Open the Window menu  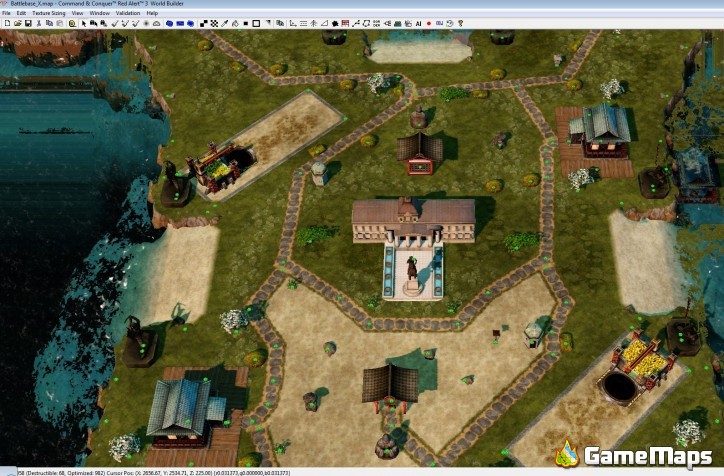click(x=99, y=13)
